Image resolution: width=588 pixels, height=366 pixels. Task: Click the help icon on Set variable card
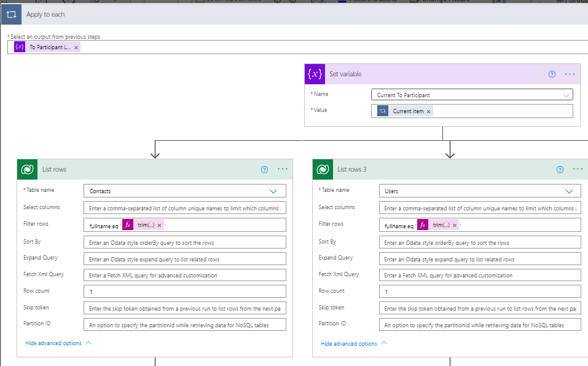coord(552,74)
